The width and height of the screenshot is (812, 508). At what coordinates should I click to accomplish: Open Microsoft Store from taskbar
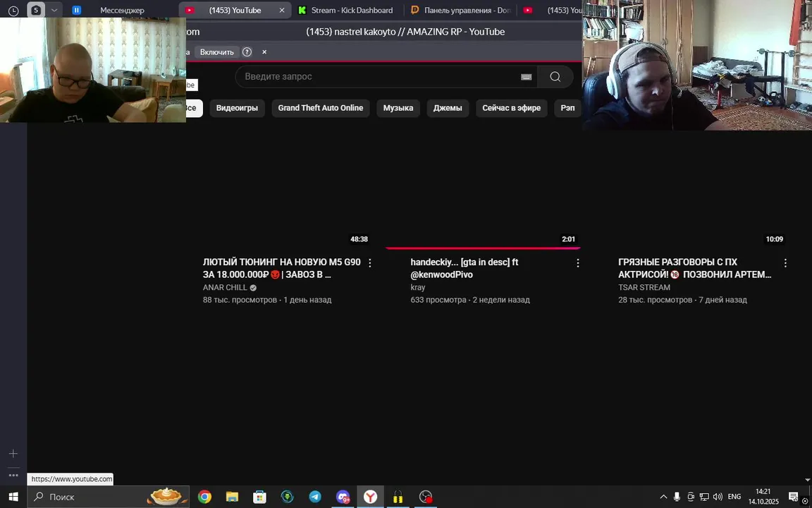(259, 497)
